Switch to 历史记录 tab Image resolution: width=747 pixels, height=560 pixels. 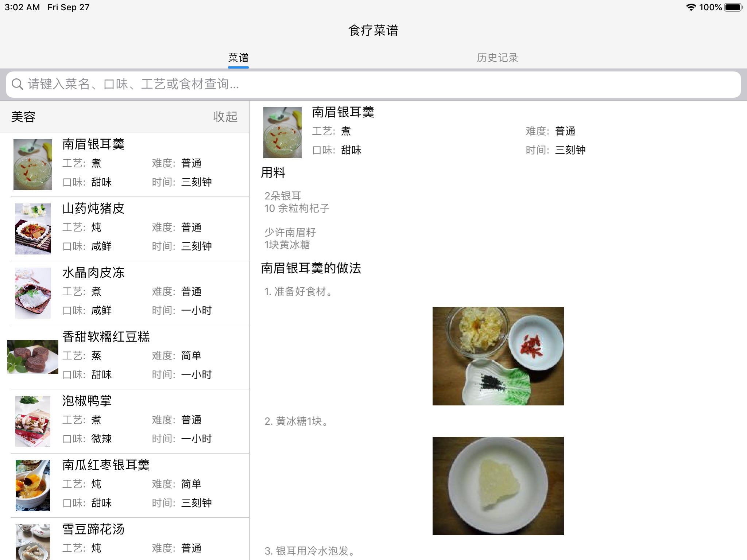498,57
